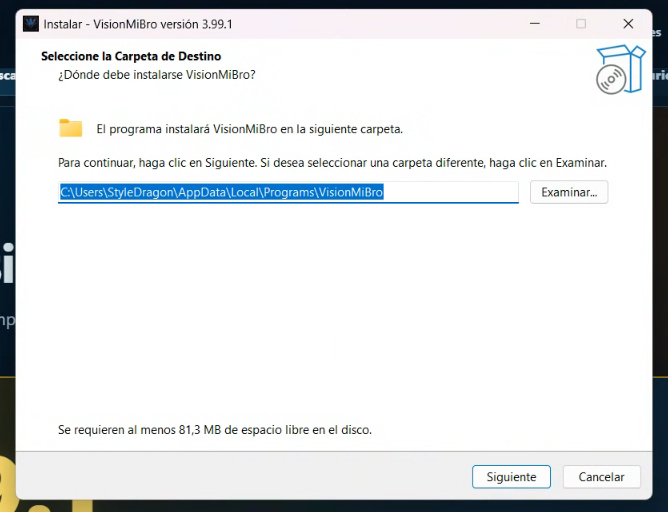
Task: Click the window title 'Instalar - VisionMiBro versión 3.99.1'
Action: 138,24
